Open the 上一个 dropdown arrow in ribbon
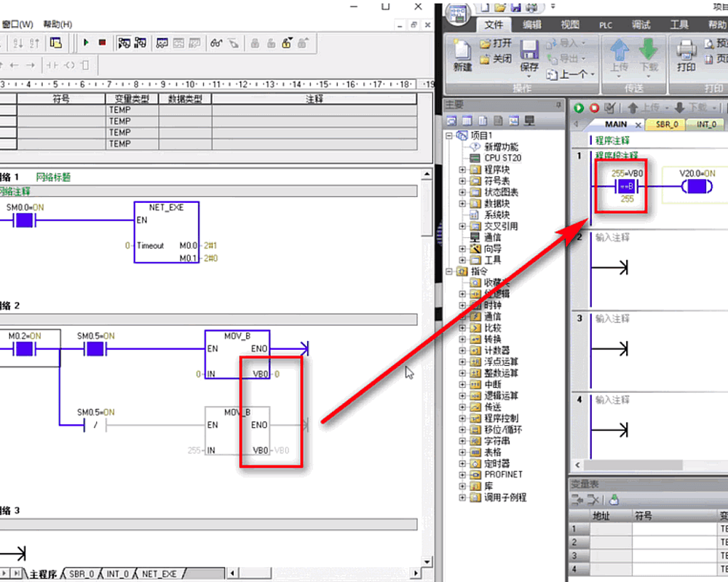This screenshot has height=582, width=728. pyautogui.click(x=592, y=74)
